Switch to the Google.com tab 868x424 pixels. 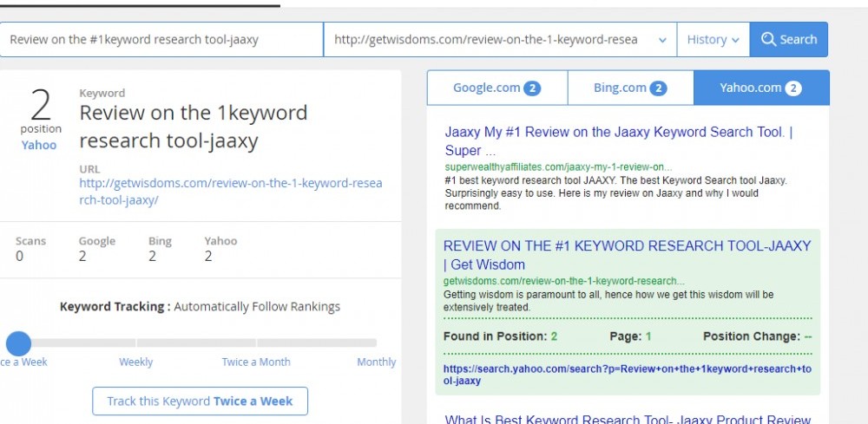coord(497,88)
